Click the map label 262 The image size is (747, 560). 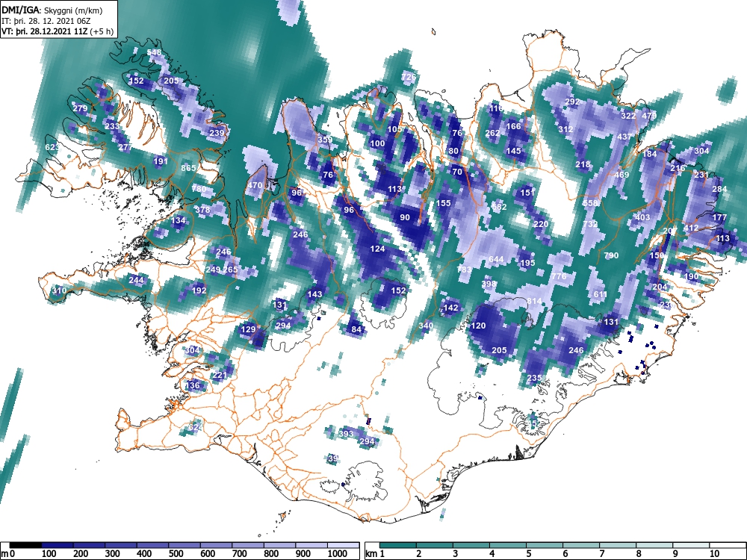492,133
